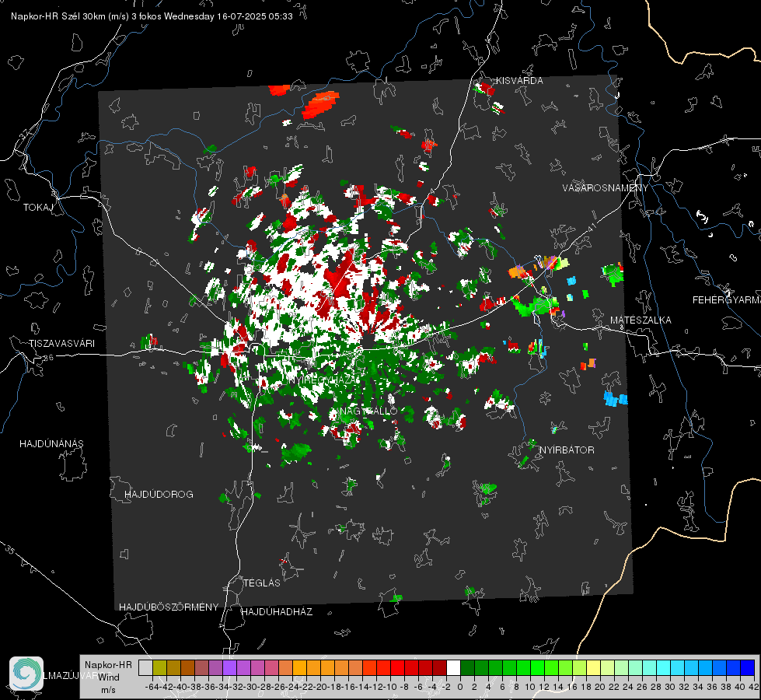
Task: Click the HAJDÚDOROG city label
Action: coord(159,495)
